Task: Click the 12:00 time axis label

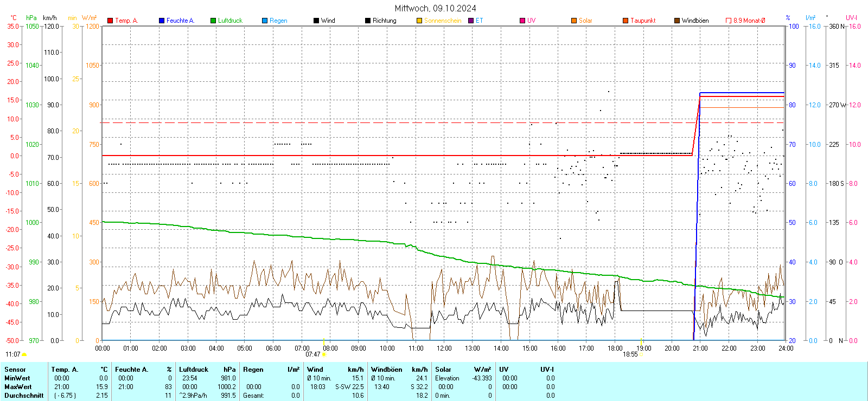Action: 444,348
